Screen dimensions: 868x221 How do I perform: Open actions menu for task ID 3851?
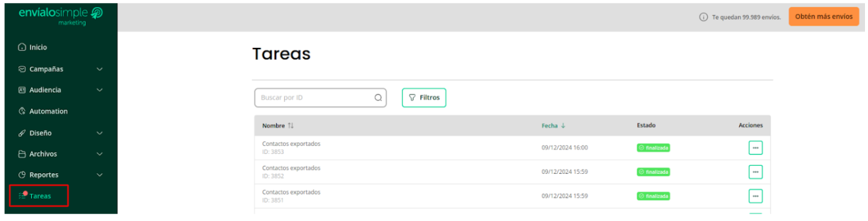click(x=755, y=196)
